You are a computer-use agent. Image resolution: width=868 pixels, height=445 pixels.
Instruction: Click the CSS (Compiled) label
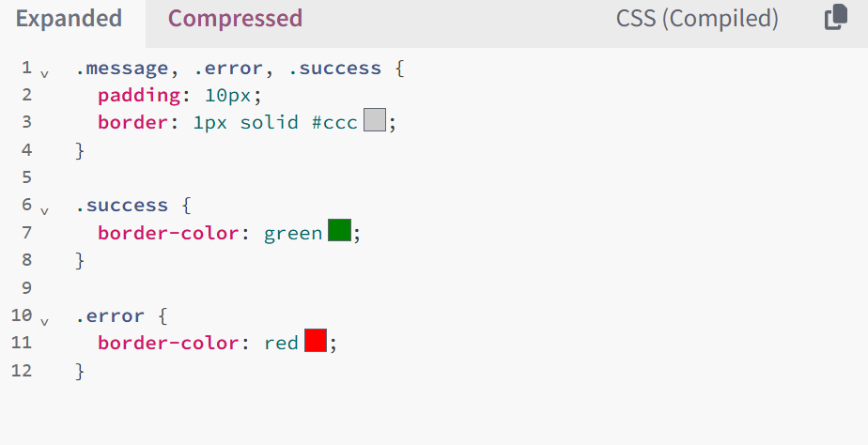pos(697,19)
